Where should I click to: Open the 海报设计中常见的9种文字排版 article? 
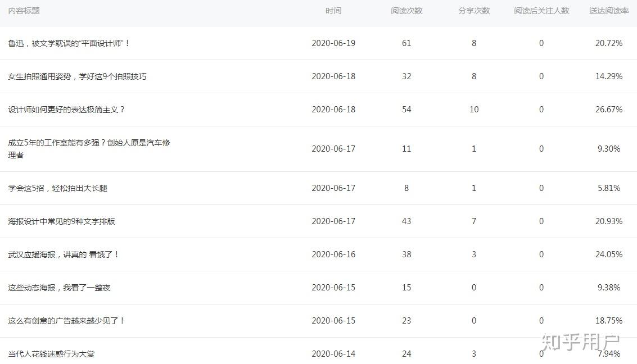point(61,221)
